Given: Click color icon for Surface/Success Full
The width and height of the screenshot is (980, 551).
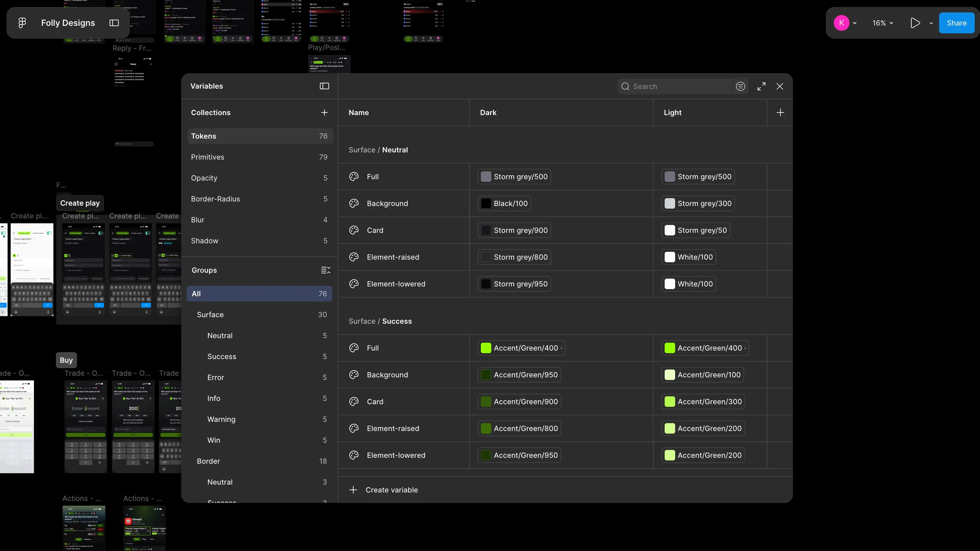Looking at the screenshot, I should pos(354,348).
